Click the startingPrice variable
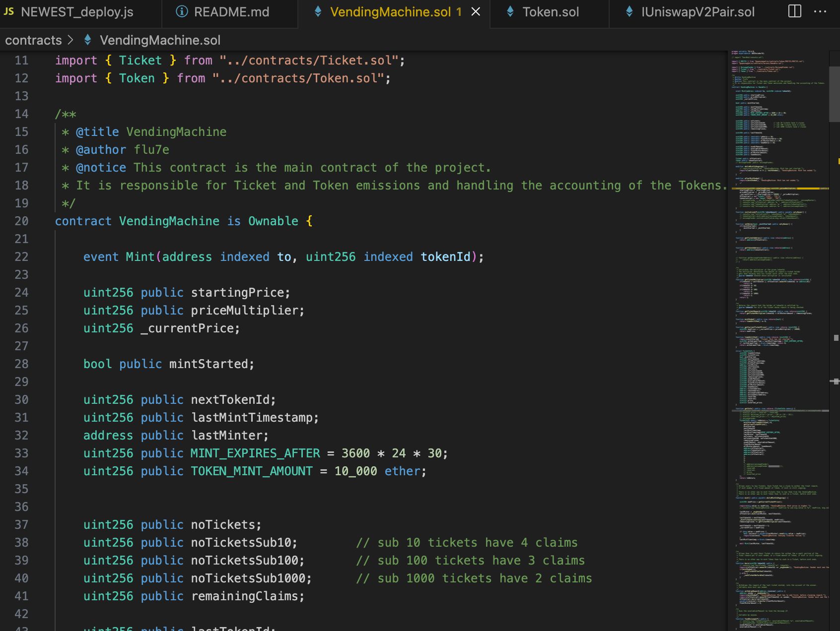This screenshot has height=631, width=840. point(237,293)
